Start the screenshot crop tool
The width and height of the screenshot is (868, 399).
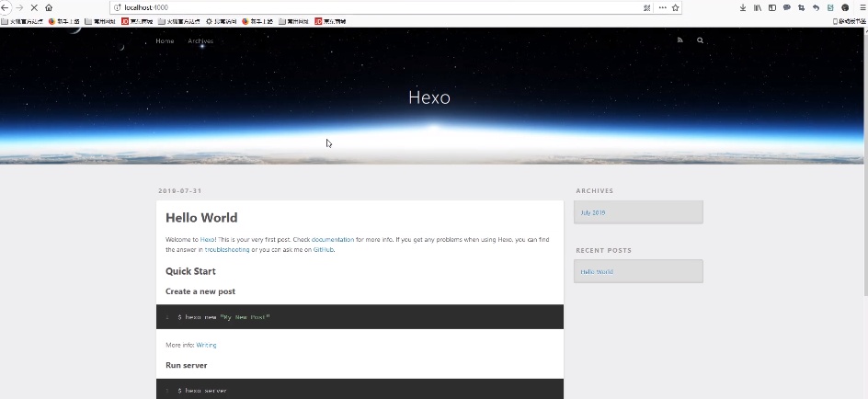point(801,7)
